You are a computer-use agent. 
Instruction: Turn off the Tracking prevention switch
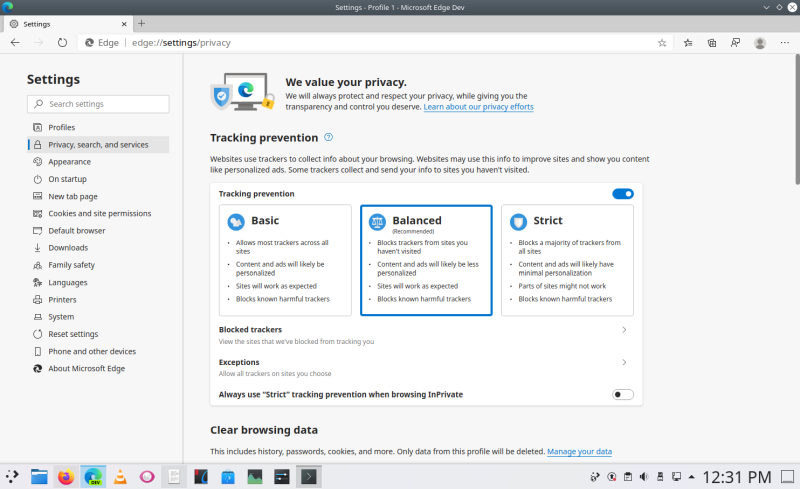[622, 194]
